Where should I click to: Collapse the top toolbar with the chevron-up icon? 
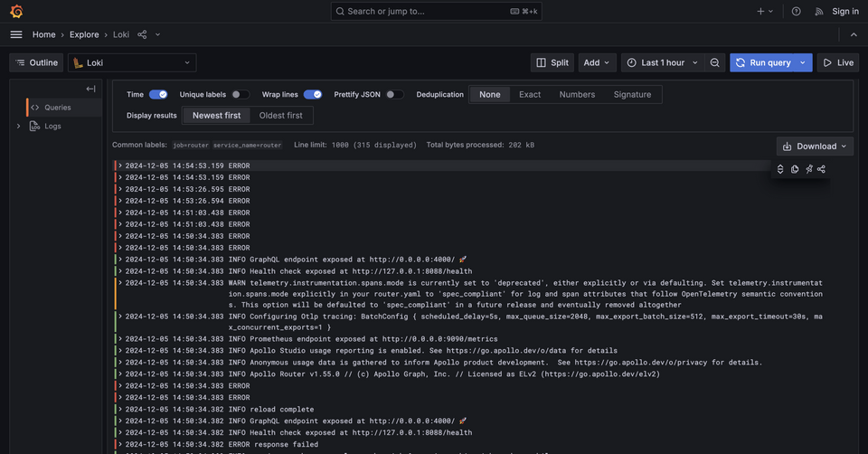pos(854,34)
